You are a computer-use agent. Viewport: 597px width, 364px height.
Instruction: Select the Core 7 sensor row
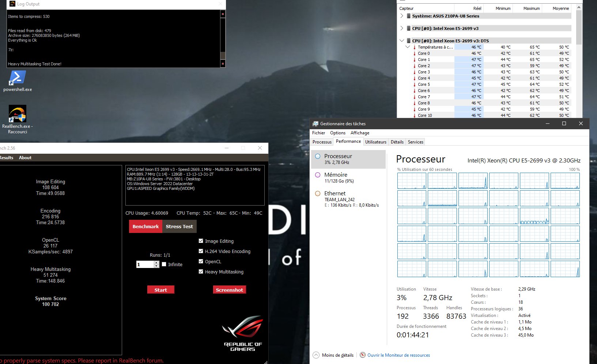(x=484, y=97)
